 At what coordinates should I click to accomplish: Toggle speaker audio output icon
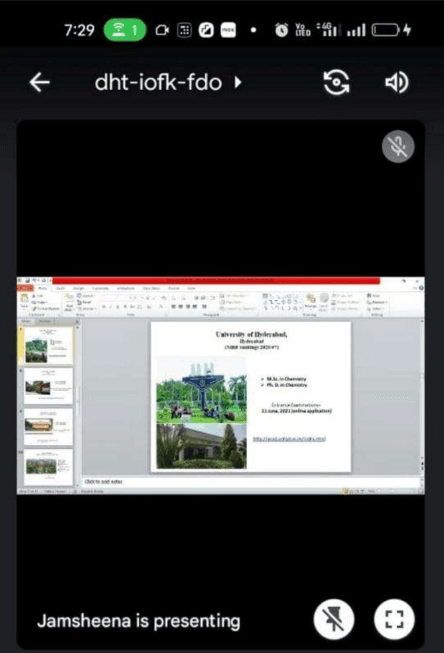397,82
